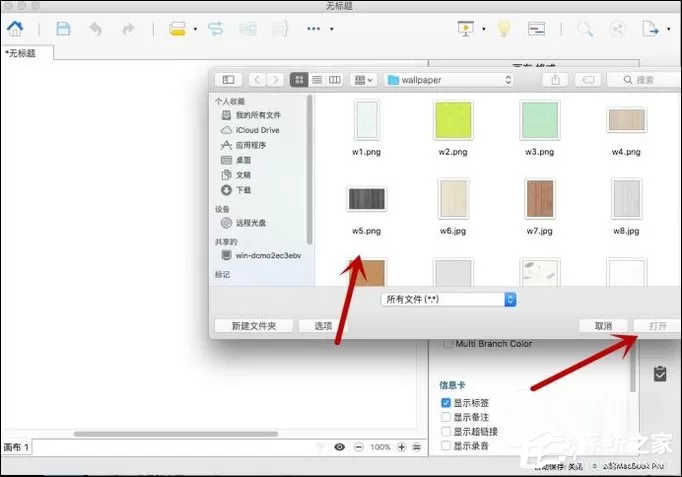Select 远程光盘 under devices
This screenshot has height=477, width=682.
[244, 223]
